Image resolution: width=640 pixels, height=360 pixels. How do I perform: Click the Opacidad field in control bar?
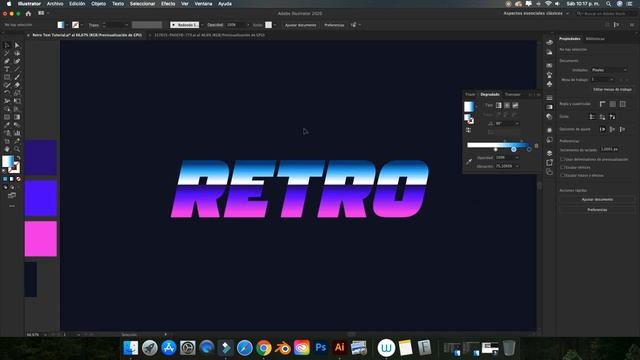pos(237,25)
